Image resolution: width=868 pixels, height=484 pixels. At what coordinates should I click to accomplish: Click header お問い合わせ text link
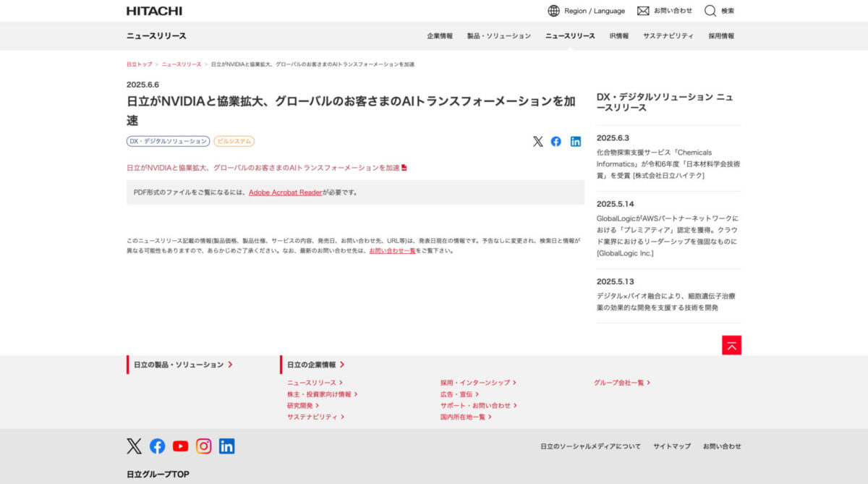[673, 11]
